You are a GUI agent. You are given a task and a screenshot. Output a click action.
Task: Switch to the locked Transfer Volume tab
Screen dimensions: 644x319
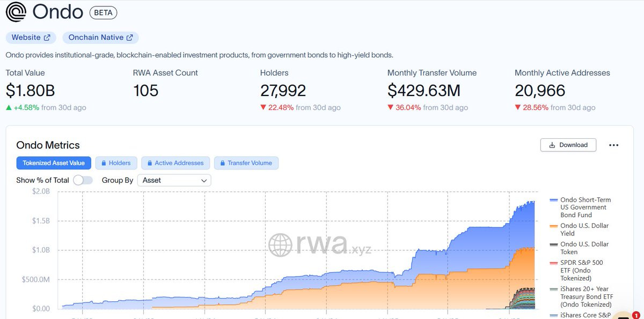pyautogui.click(x=246, y=163)
